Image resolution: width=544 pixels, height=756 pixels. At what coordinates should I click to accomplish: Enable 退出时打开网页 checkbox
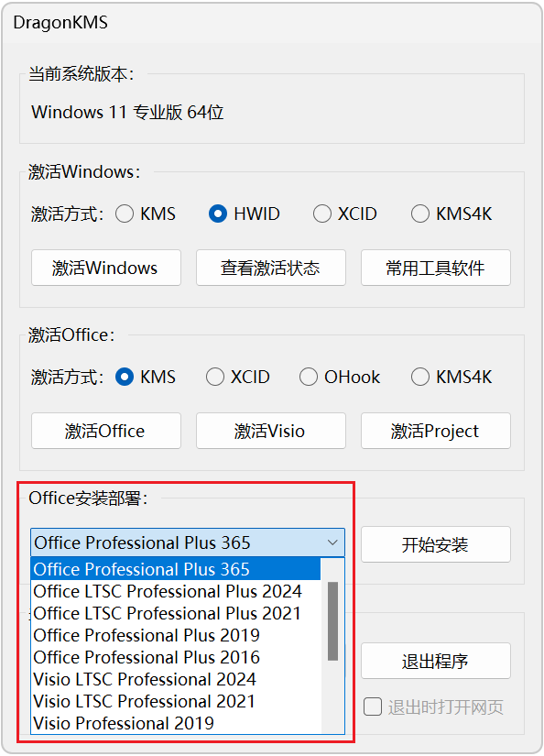click(373, 707)
